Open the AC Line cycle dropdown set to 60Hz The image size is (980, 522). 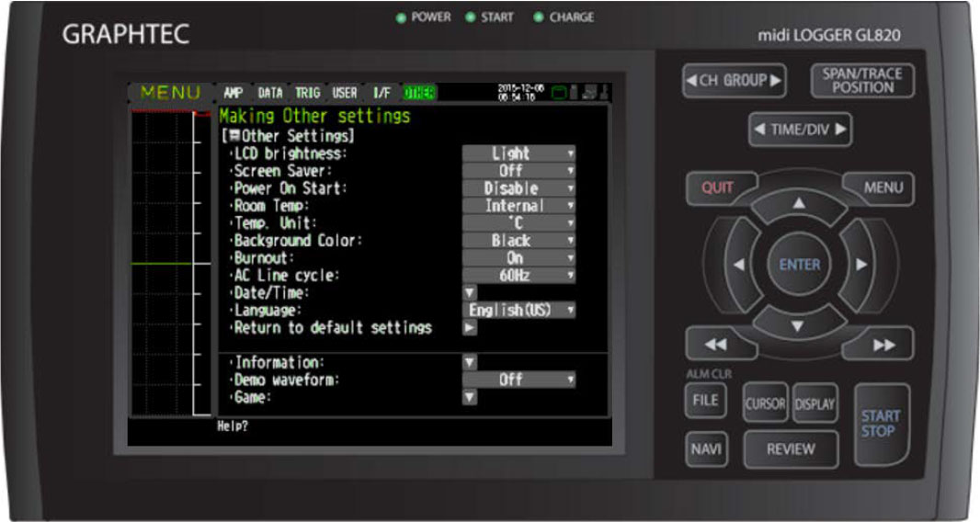(518, 275)
